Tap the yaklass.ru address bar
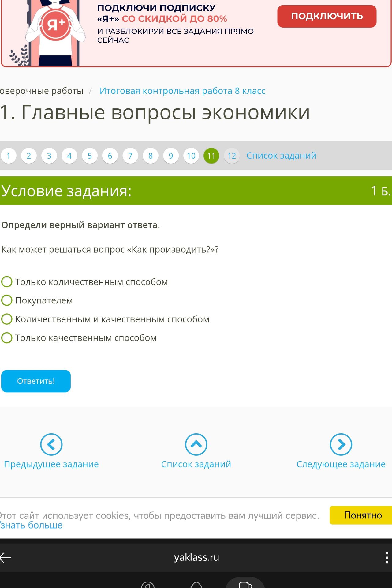Image resolution: width=392 pixels, height=588 pixels. [196, 557]
